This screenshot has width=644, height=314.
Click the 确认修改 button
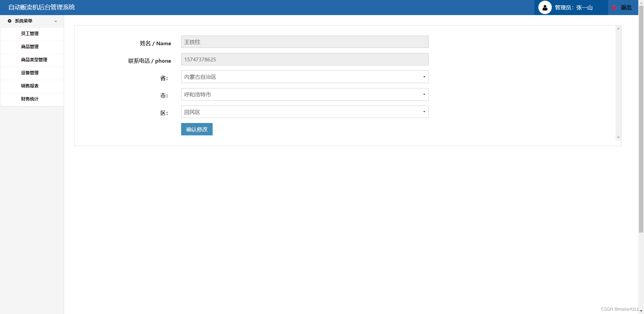[197, 129]
